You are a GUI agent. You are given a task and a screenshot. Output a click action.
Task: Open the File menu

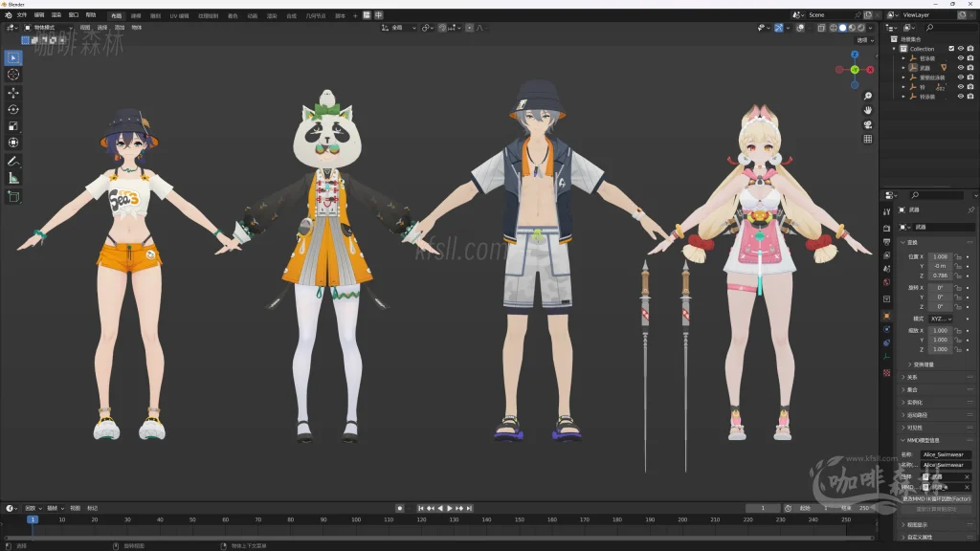coord(22,15)
